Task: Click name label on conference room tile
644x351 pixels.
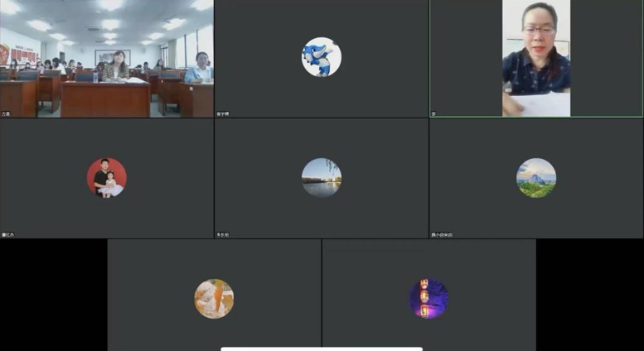Action: [x=6, y=113]
